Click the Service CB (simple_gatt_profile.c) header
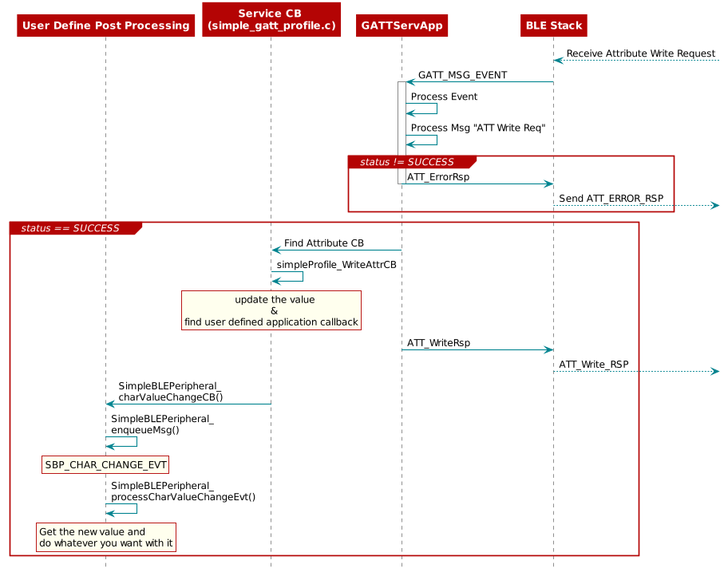 271,19
